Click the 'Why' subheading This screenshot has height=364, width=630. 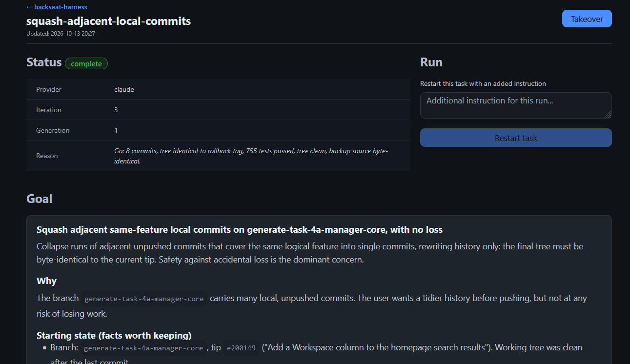46,281
